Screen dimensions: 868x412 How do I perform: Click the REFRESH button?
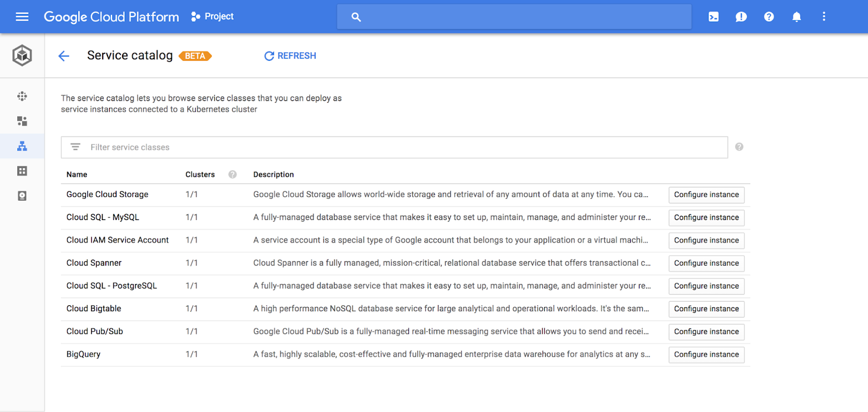pos(290,56)
